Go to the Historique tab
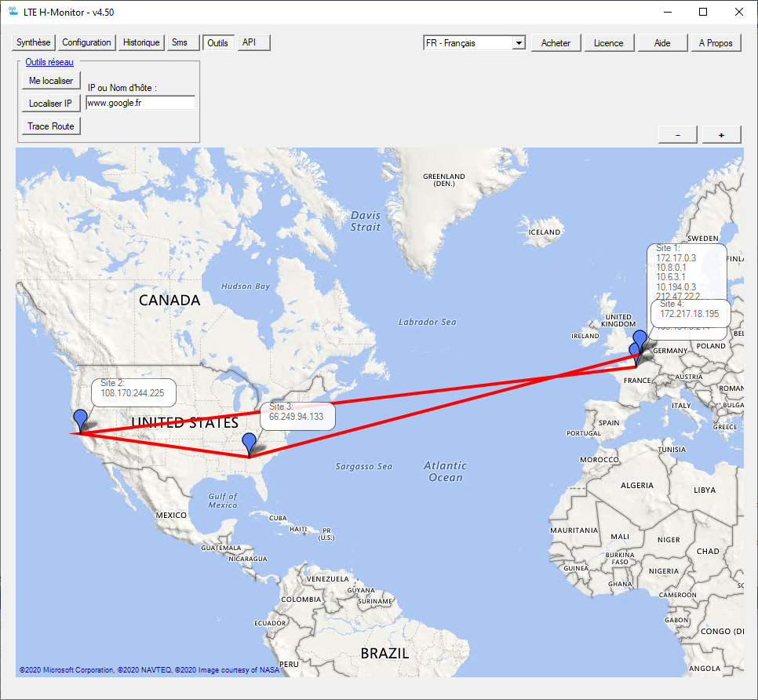This screenshot has height=700, width=758. coord(141,42)
